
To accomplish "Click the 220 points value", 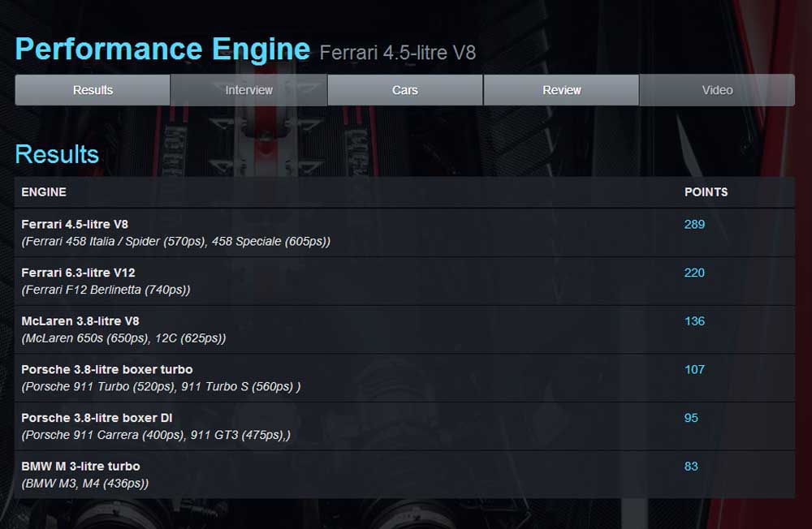I will (694, 273).
